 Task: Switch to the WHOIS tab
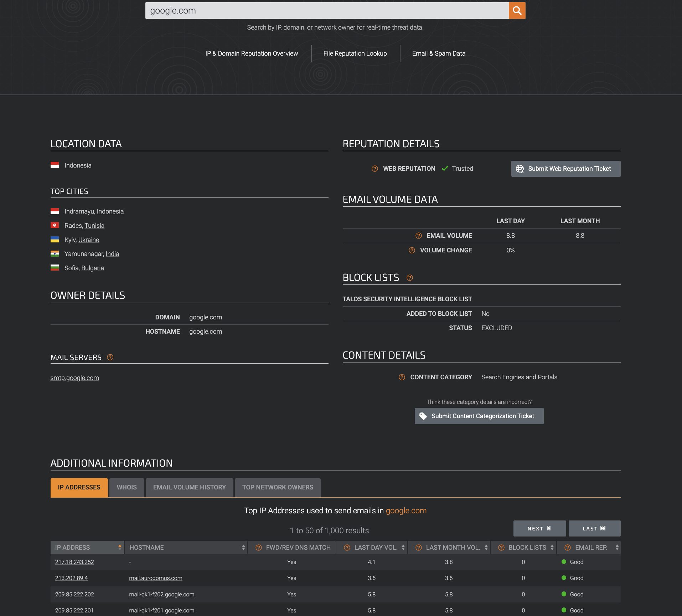tap(126, 487)
